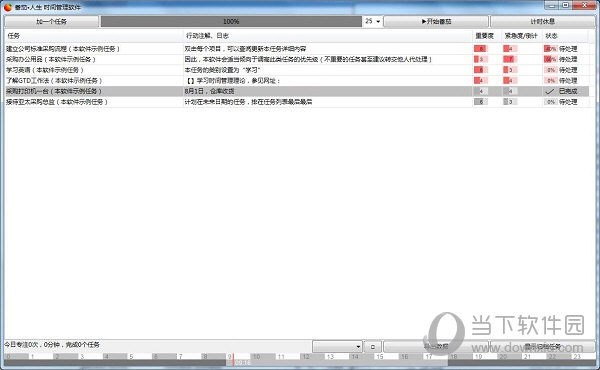Click status progress of 建立公司标准采购流程 row

[550, 49]
